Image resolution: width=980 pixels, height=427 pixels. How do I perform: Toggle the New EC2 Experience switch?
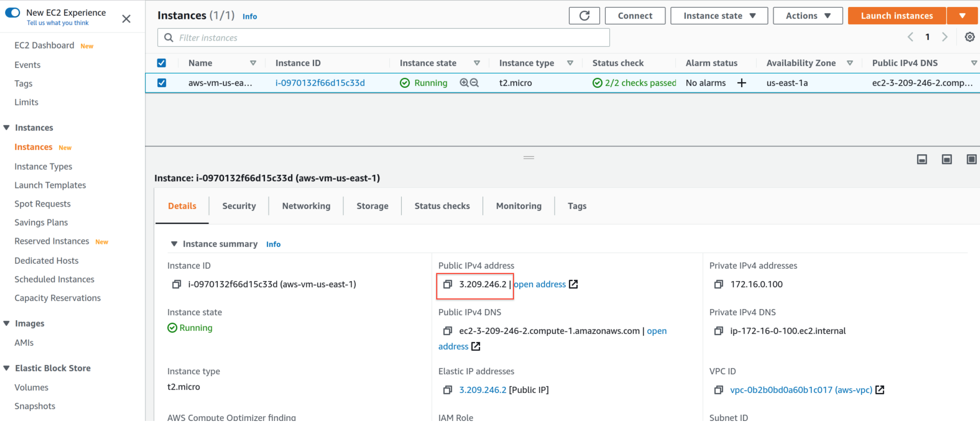(13, 13)
